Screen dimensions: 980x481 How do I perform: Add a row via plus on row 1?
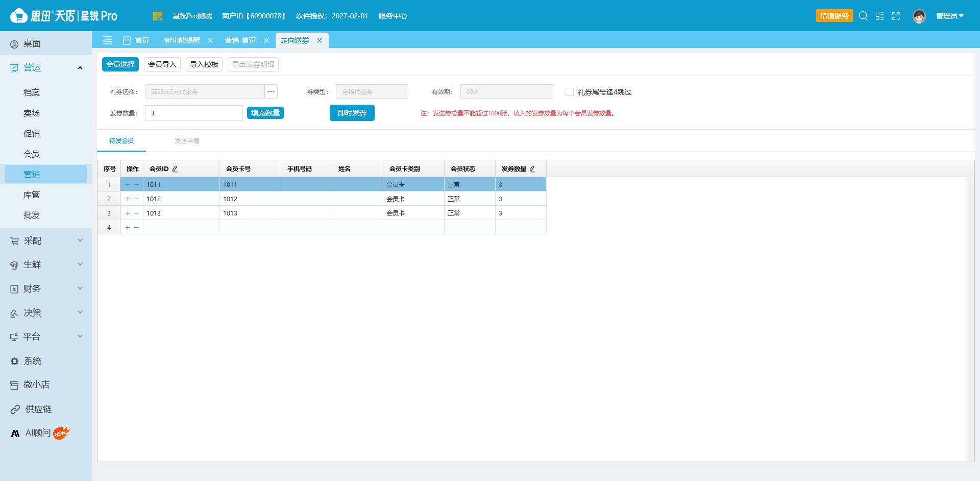(x=128, y=184)
